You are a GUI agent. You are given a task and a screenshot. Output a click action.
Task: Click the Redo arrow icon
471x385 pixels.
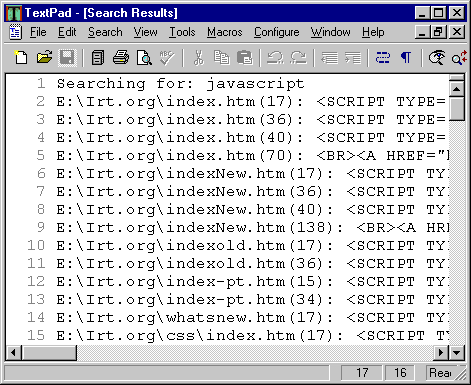[298, 58]
